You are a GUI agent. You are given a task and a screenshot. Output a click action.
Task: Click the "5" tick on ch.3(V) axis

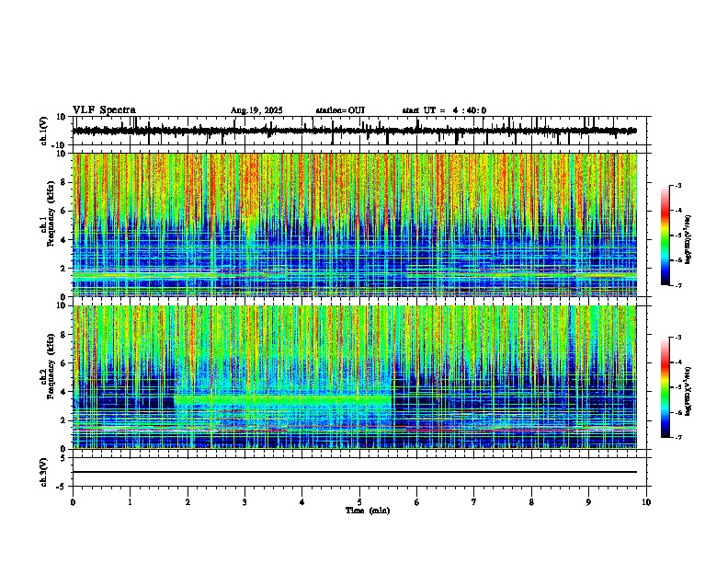point(64,458)
